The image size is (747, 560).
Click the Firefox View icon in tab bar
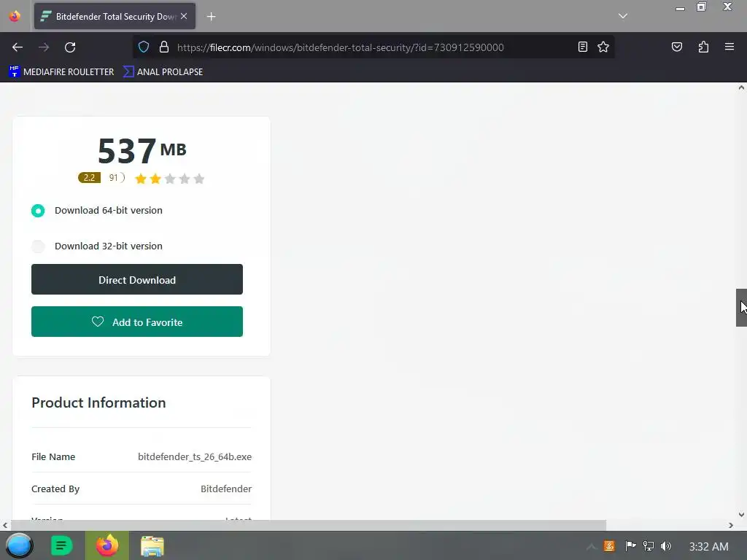pos(15,16)
